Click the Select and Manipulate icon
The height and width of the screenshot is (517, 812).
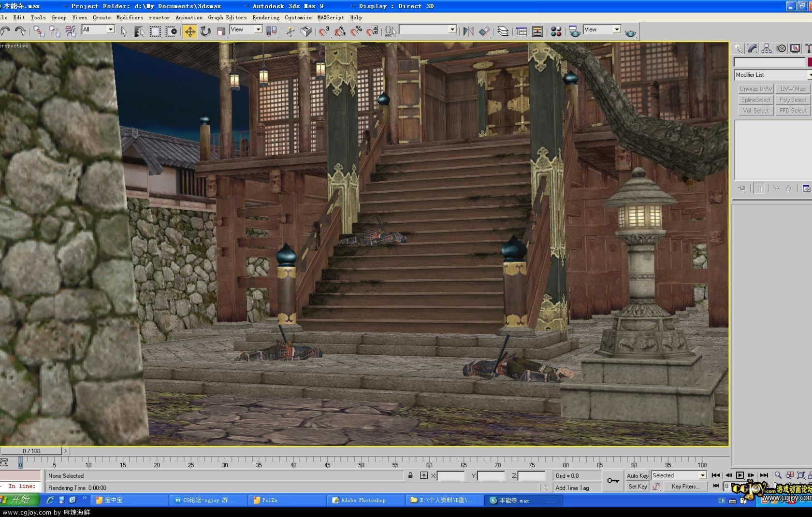(x=290, y=31)
